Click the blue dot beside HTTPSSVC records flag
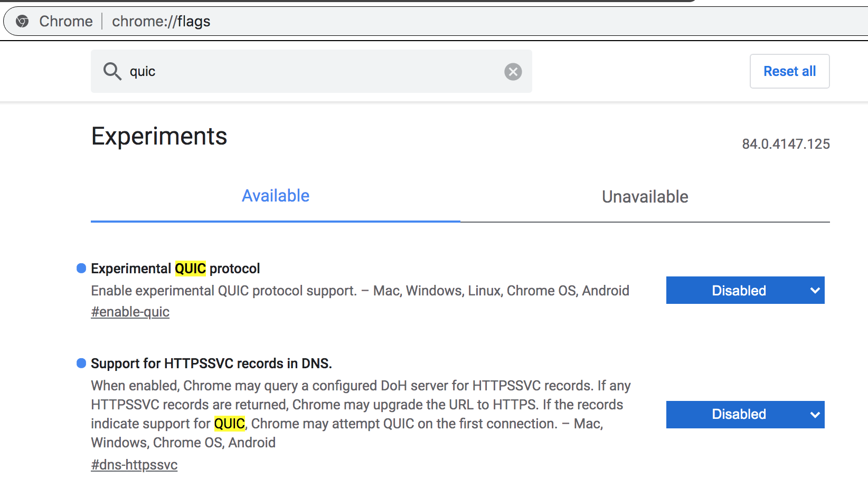This screenshot has width=868, height=498. click(x=81, y=363)
